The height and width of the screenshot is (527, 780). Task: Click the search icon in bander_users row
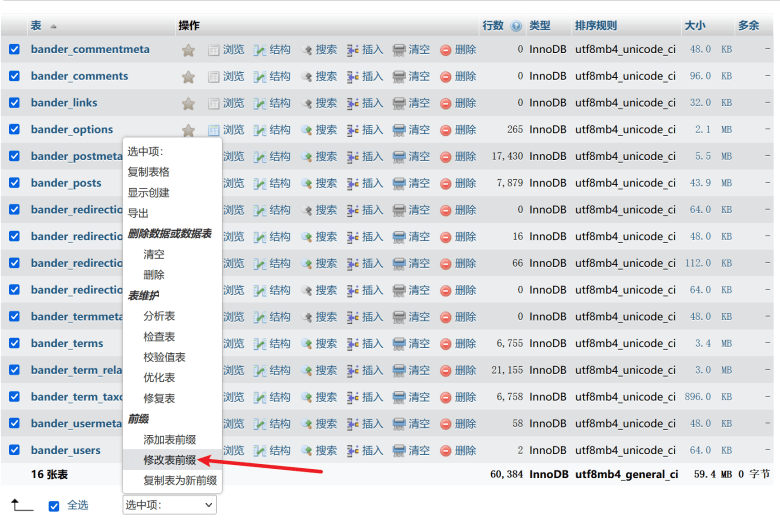pos(306,451)
